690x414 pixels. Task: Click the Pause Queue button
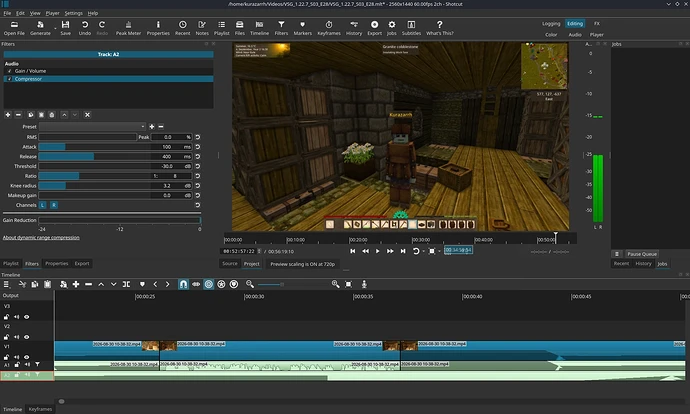642,254
